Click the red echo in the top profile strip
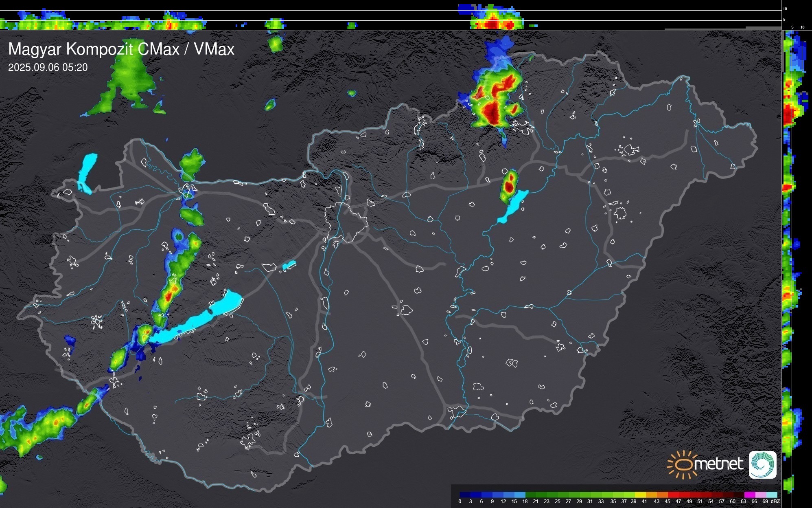The width and height of the screenshot is (812, 508). 492,24
